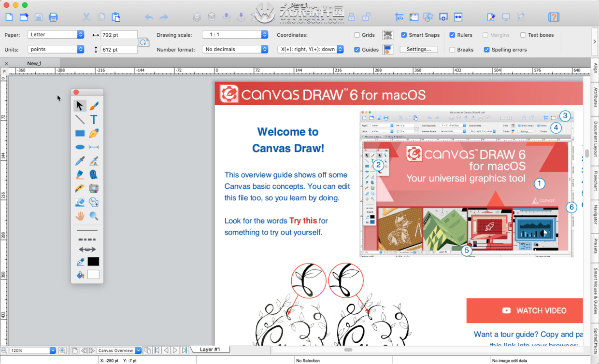Select the Layer #1 tab
This screenshot has height=364, width=599.
click(210, 350)
